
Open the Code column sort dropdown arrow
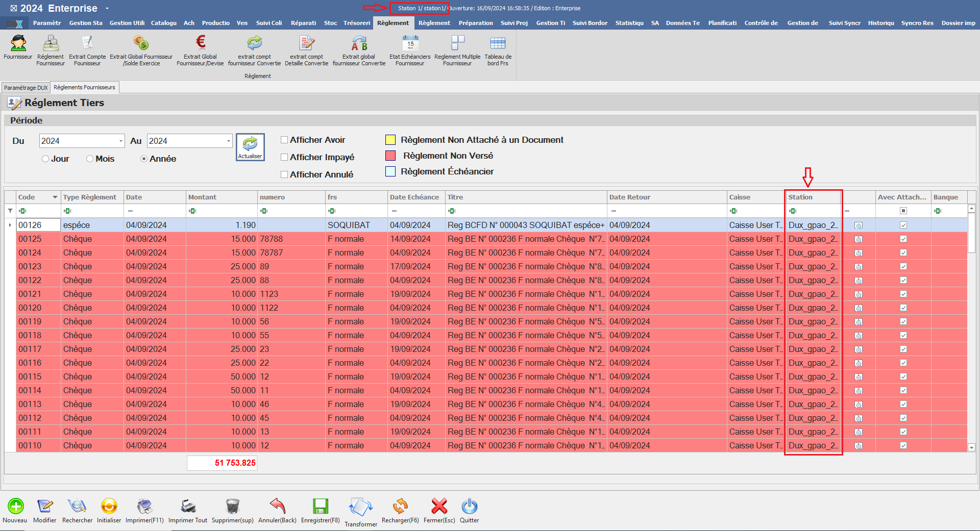tap(55, 197)
